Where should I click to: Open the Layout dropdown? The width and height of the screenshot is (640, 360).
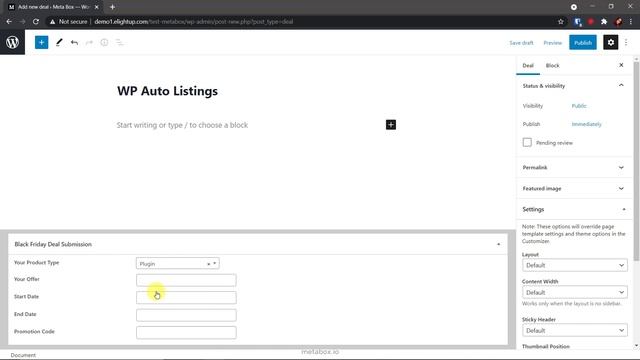pos(575,265)
